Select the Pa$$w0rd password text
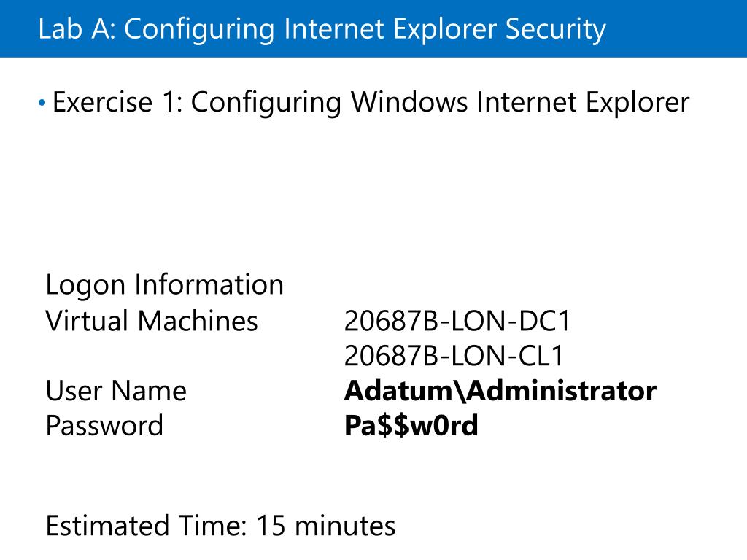The width and height of the screenshot is (747, 560). pos(411,426)
